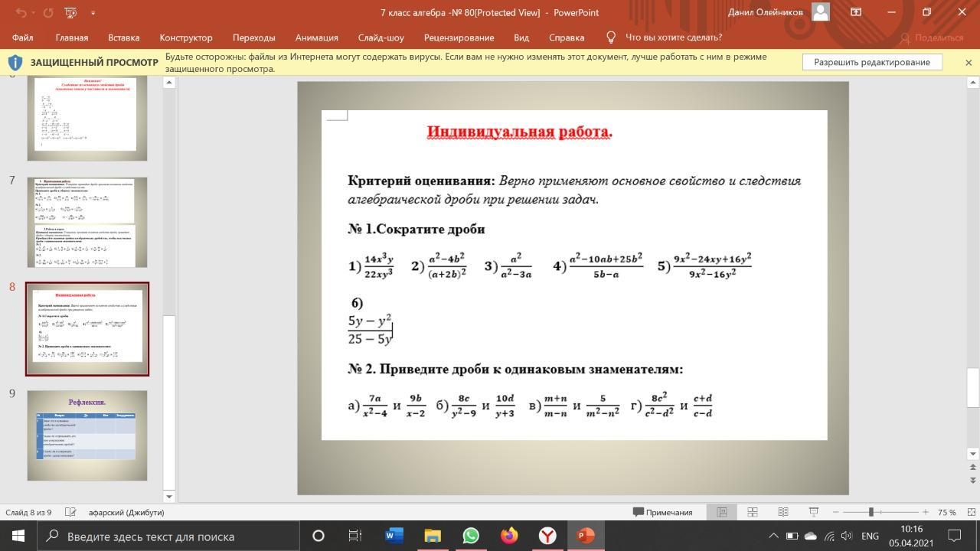This screenshot has width=980, height=551.
Task: Click the thumbnail pane scroll up arrow
Action: 169,81
